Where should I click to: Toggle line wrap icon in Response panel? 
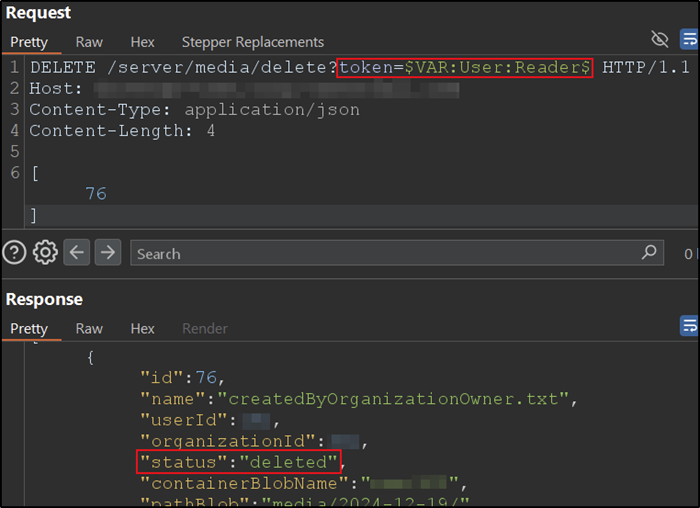pyautogui.click(x=689, y=326)
